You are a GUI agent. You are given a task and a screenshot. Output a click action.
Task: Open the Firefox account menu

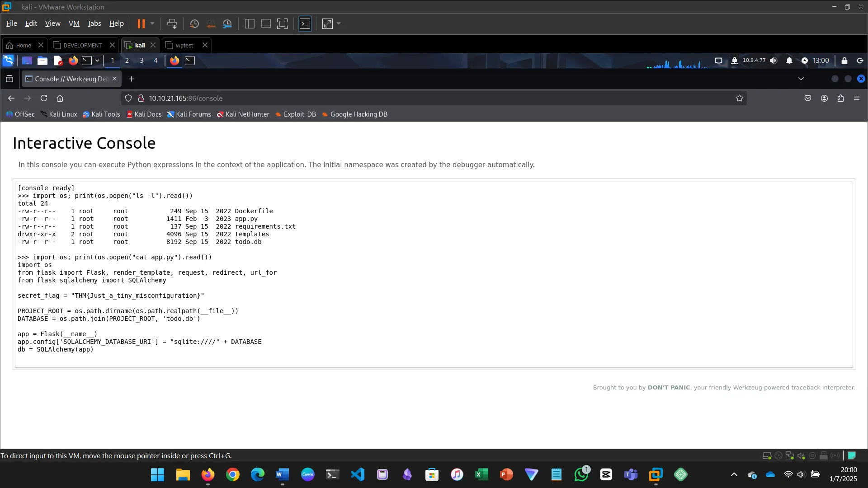824,98
